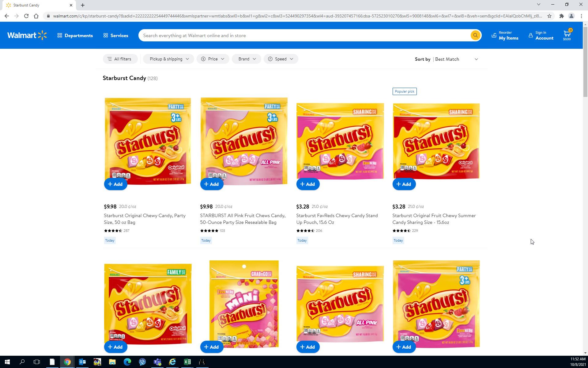Viewport: 588px width, 368px height.
Task: Open the All filters panel
Action: 119,59
